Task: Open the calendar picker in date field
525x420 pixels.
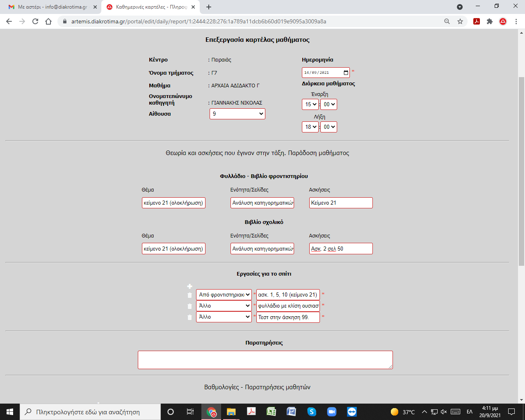Action: tap(346, 73)
